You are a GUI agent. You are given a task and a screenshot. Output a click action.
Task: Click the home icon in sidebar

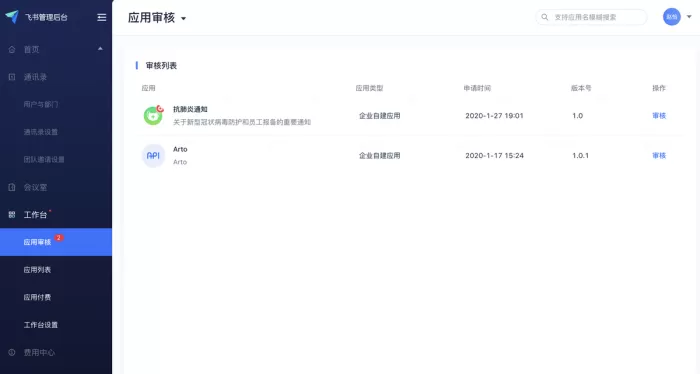click(12, 50)
